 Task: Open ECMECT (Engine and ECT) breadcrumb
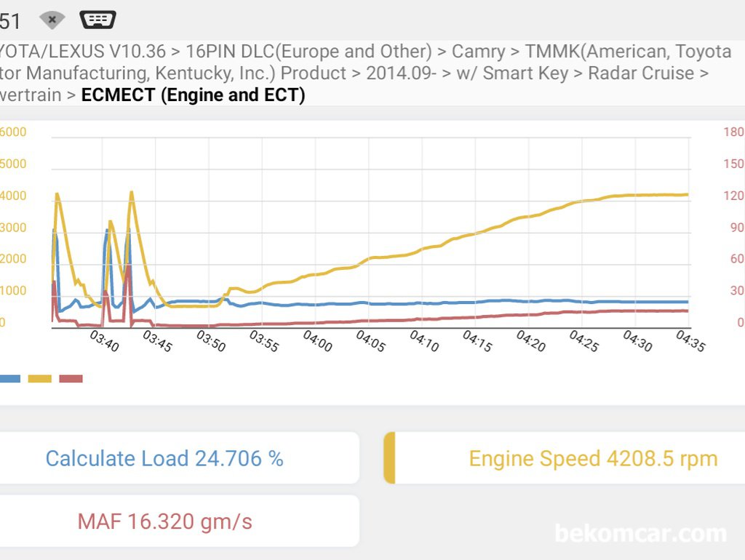(193, 95)
